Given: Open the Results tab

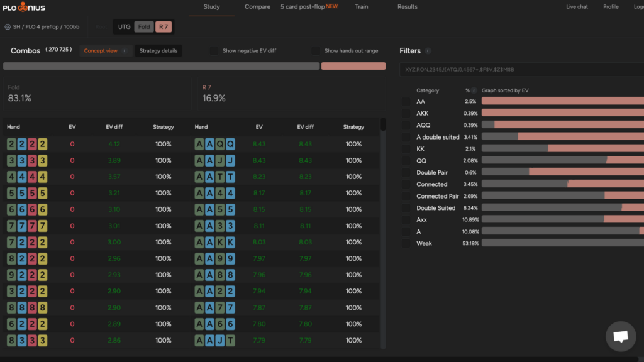Looking at the screenshot, I should (408, 7).
